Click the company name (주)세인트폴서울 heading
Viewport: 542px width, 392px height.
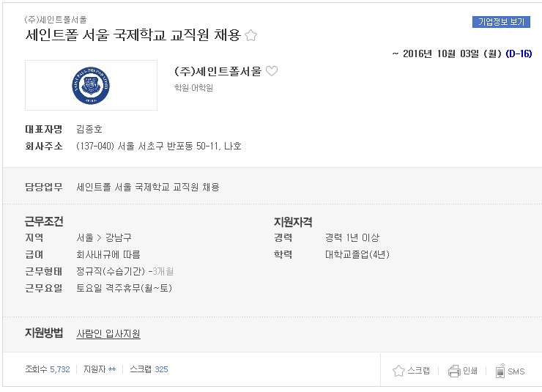(218, 71)
